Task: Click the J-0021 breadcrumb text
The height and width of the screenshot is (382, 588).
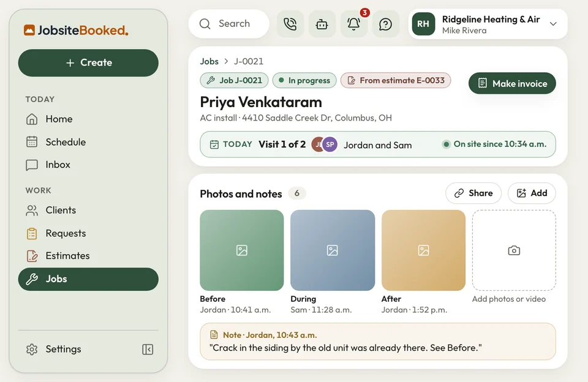Action: [x=249, y=61]
